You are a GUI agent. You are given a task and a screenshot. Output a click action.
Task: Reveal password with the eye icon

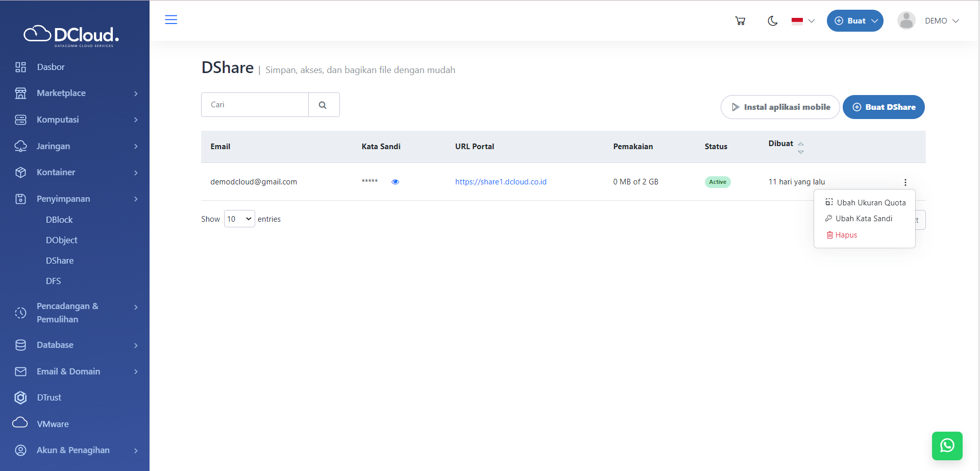(395, 182)
